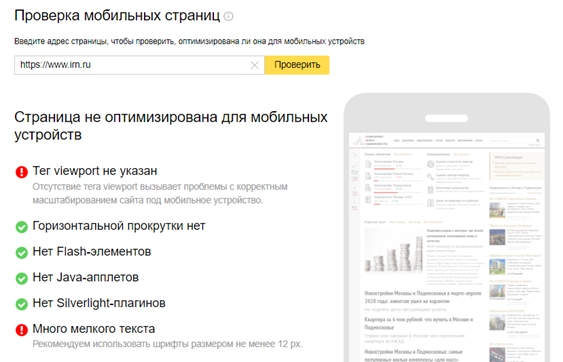Click green check icon beside Горизонтальной прокрутки нет
The width and height of the screenshot is (563, 362).
(22, 227)
